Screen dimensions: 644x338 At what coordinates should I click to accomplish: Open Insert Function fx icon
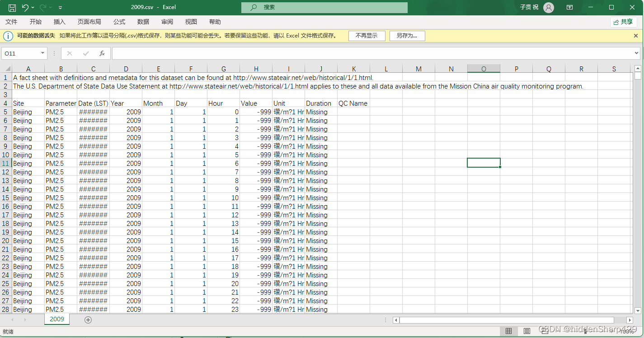pyautogui.click(x=102, y=53)
